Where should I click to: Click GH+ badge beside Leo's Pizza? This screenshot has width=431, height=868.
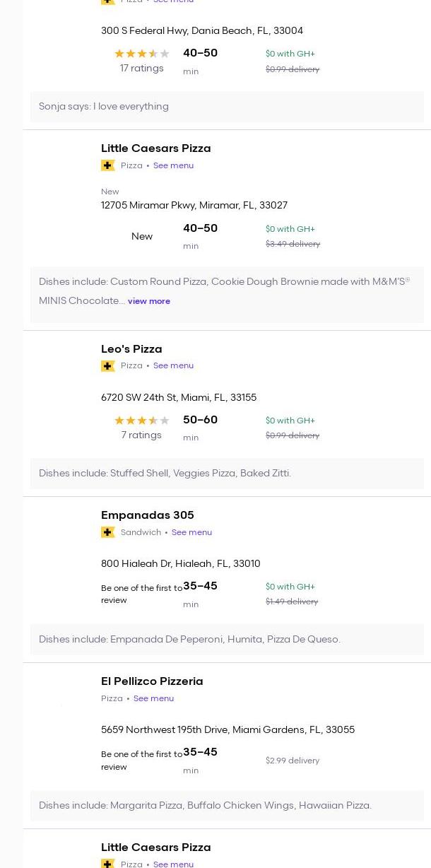click(108, 366)
